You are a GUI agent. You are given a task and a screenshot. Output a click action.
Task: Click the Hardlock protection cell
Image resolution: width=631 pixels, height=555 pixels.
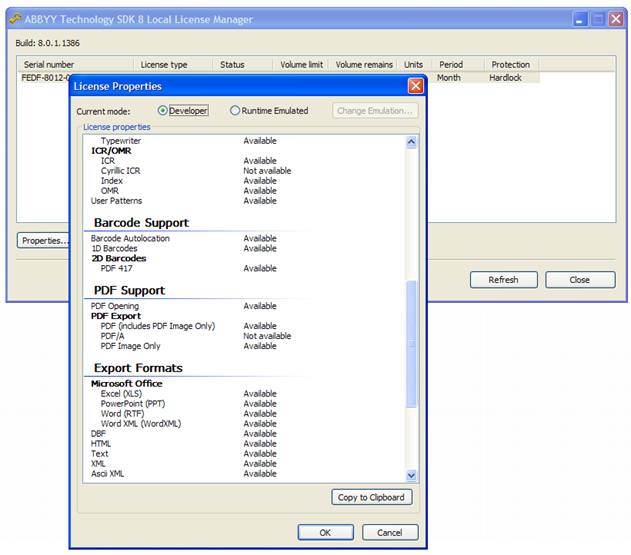pyautogui.click(x=505, y=78)
